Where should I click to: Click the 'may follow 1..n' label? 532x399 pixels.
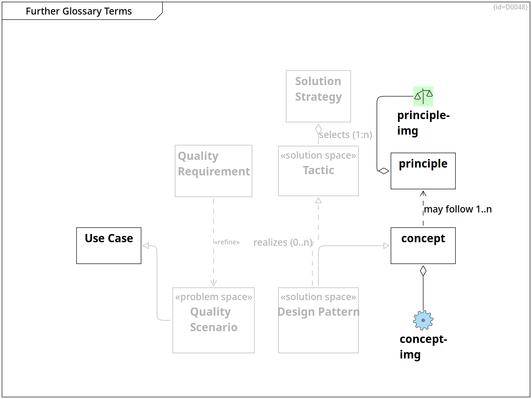pos(458,209)
